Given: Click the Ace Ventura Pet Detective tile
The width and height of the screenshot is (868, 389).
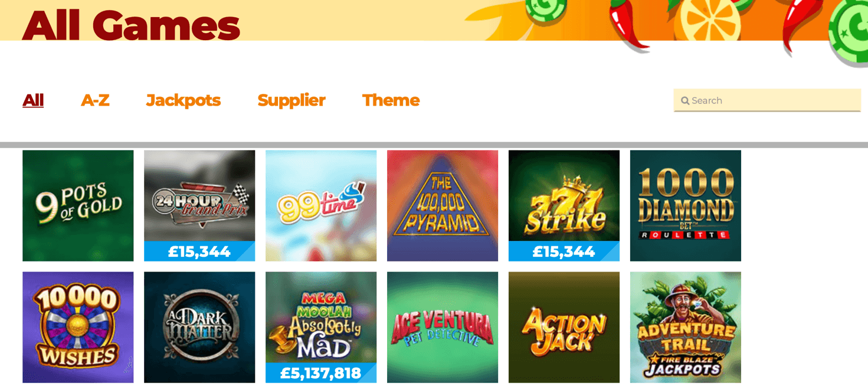Looking at the screenshot, I should [x=443, y=327].
